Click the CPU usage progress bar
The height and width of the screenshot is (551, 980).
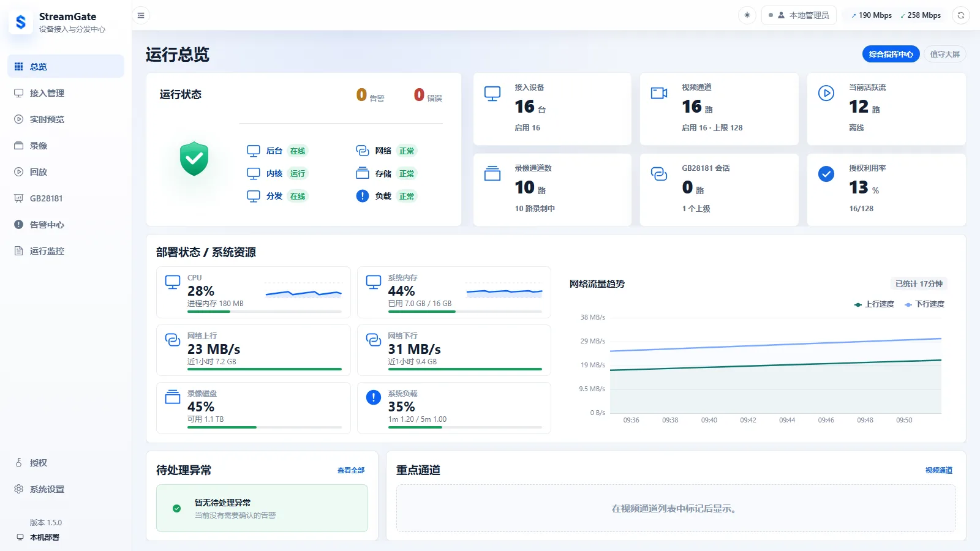[265, 312]
